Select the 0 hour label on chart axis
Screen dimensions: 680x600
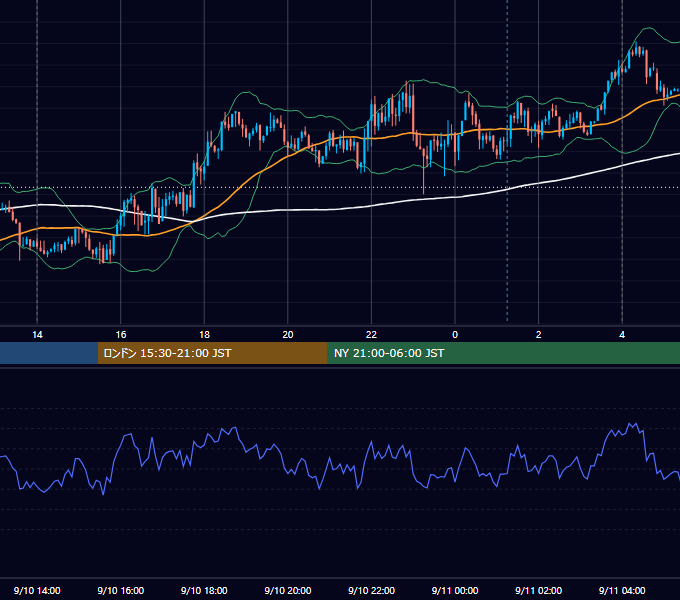pos(455,335)
